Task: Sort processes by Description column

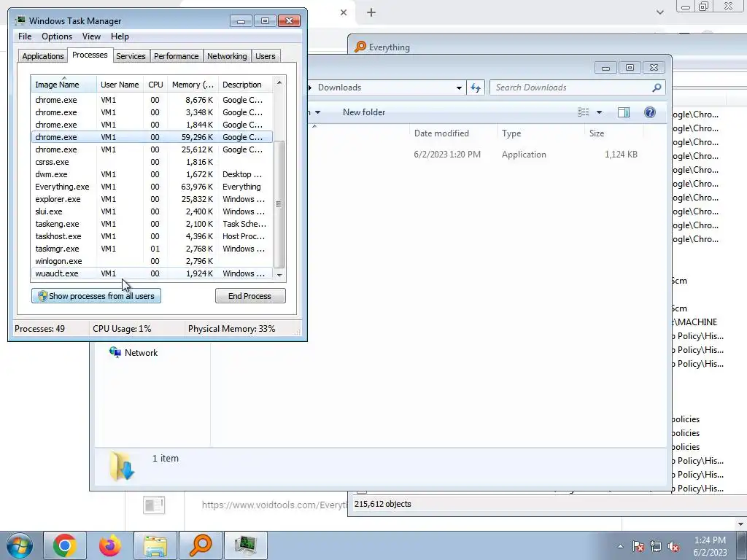Action: coord(245,85)
